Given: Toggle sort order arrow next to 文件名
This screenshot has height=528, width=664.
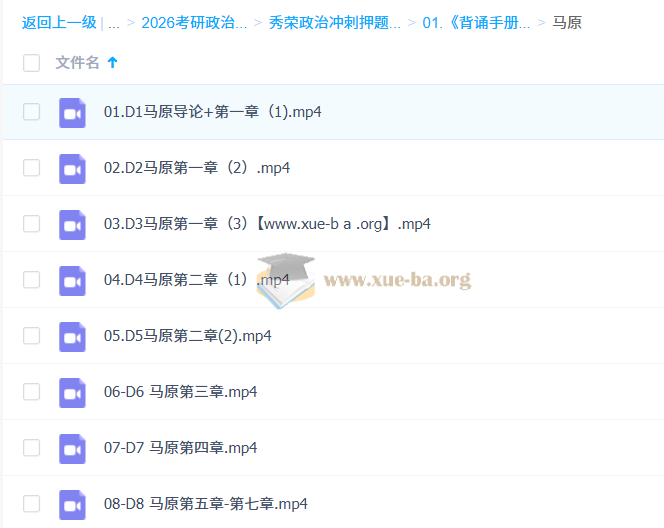Looking at the screenshot, I should coord(112,63).
